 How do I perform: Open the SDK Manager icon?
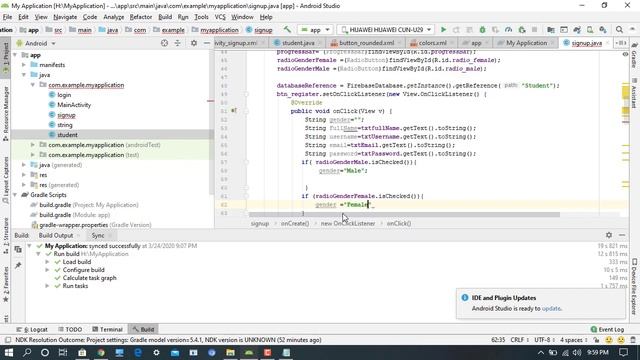[x=603, y=30]
